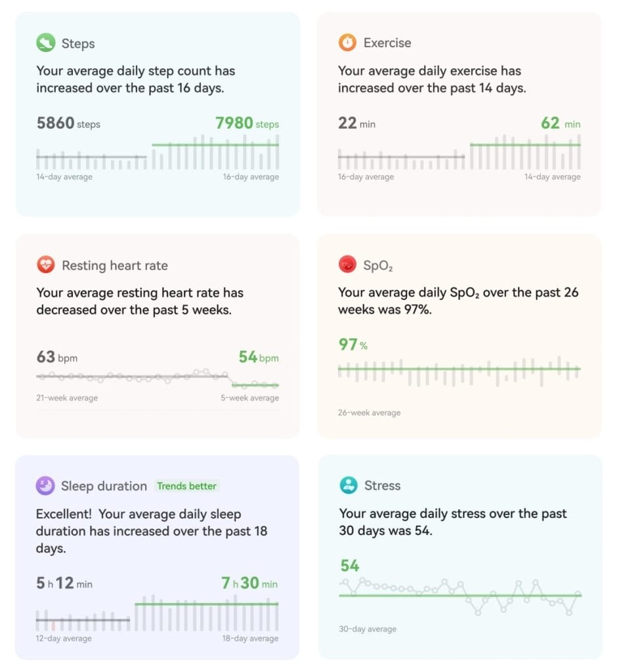The width and height of the screenshot is (617, 672).
Task: Click the red SpO₂ blood icon
Action: pyautogui.click(x=347, y=265)
